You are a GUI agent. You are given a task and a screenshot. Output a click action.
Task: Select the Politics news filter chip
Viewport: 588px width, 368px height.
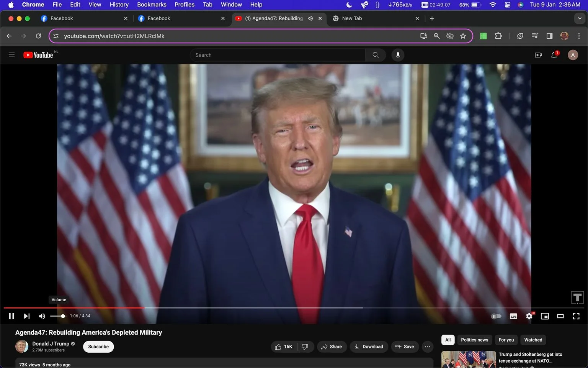474,340
